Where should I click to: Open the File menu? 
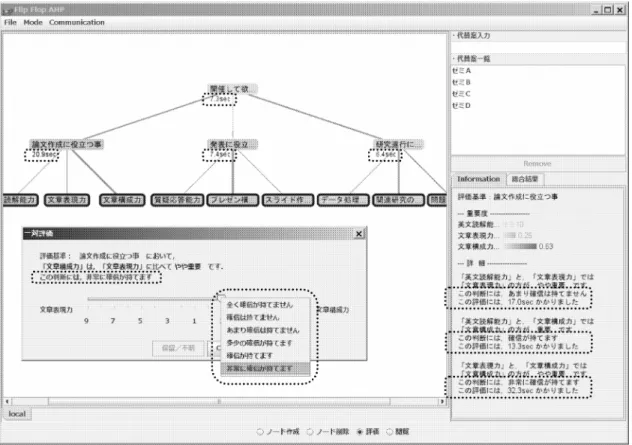(x=10, y=22)
